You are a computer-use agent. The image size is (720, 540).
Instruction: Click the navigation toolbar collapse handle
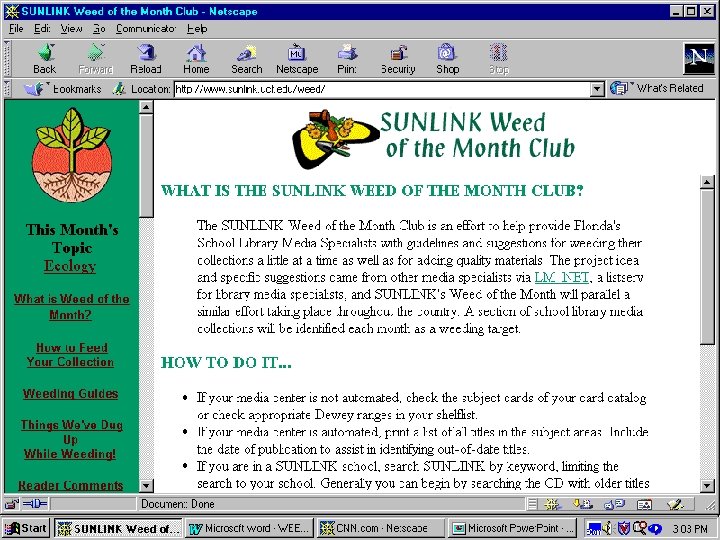(x=7, y=58)
